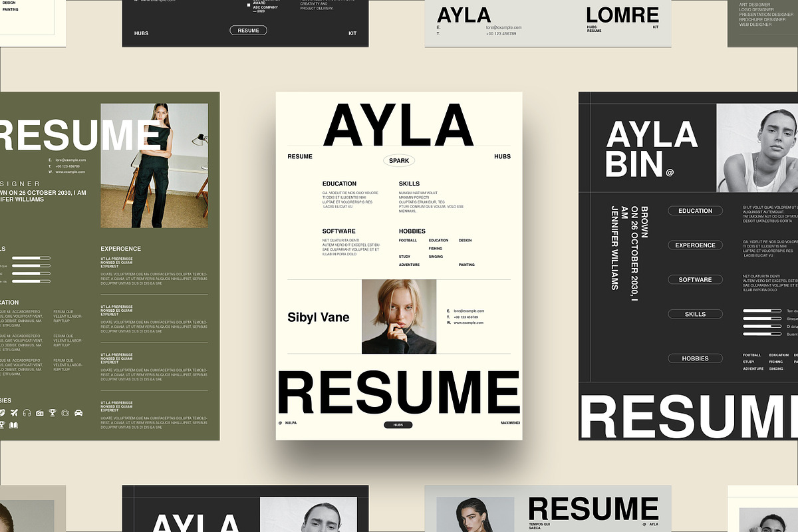
Task: Click the 'Sibyl Vane' name text
Action: tap(318, 317)
